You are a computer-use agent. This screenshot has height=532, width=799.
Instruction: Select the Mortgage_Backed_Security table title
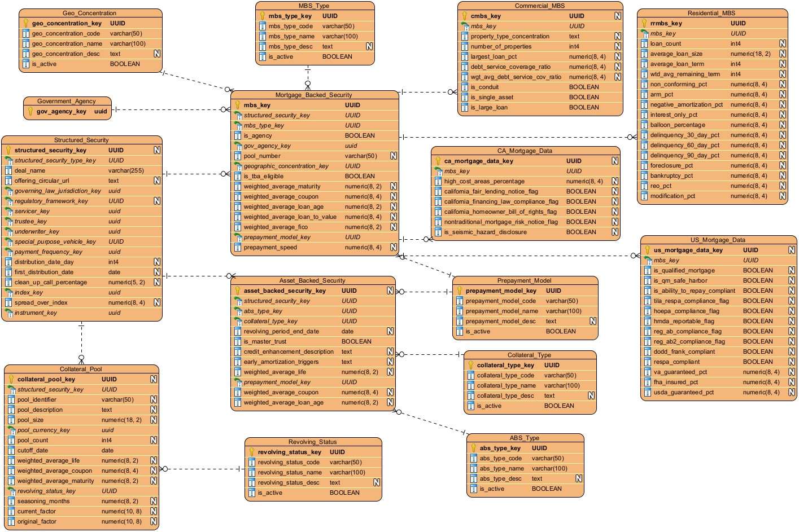point(313,95)
